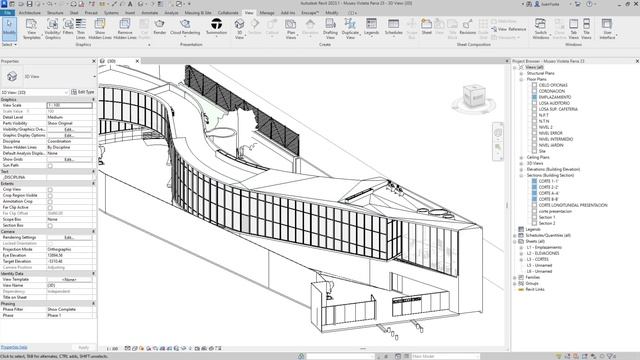The height and width of the screenshot is (360, 640).
Task: Open the Switch Windows tool
Action: click(540, 29)
